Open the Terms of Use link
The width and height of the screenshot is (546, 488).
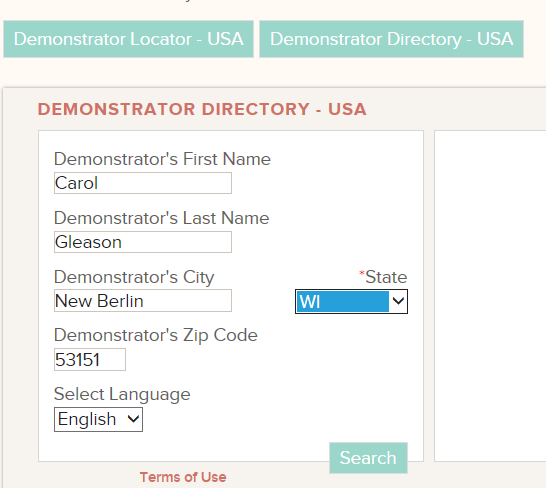click(183, 477)
